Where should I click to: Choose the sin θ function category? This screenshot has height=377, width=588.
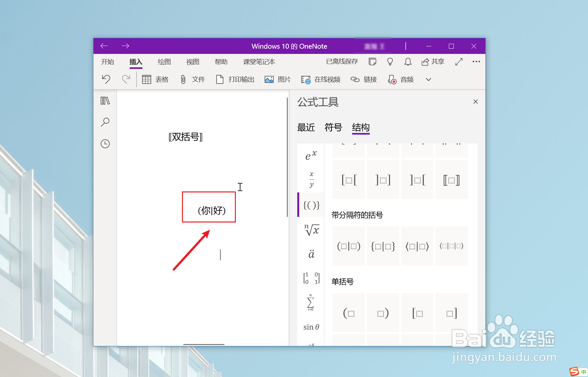pyautogui.click(x=311, y=327)
